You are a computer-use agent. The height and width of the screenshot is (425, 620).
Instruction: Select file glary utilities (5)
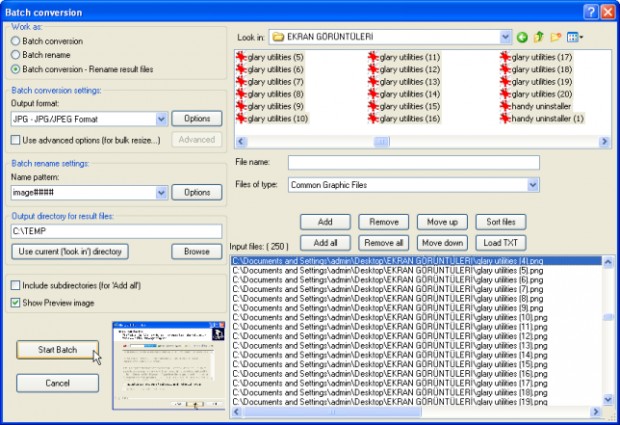pos(270,57)
